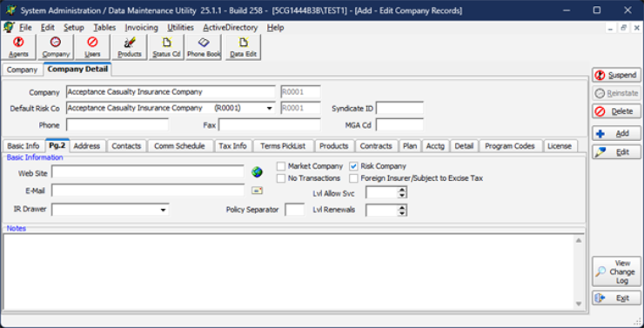Increase the Lvl Renewals value
The width and height of the screenshot is (644, 328).
[402, 208]
